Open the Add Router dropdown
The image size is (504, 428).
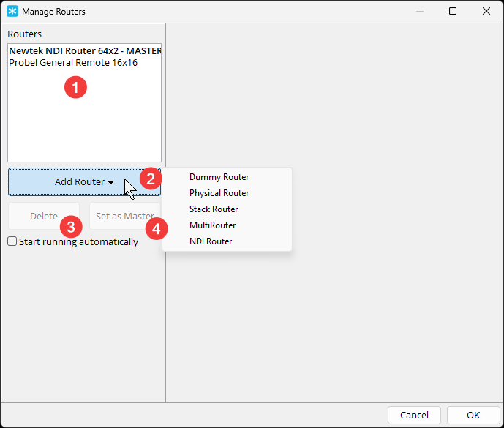tap(84, 181)
